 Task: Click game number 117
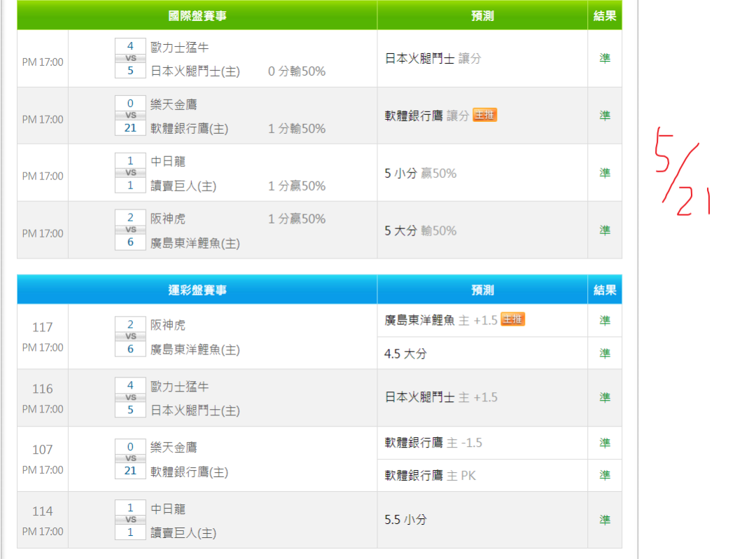pyautogui.click(x=43, y=328)
